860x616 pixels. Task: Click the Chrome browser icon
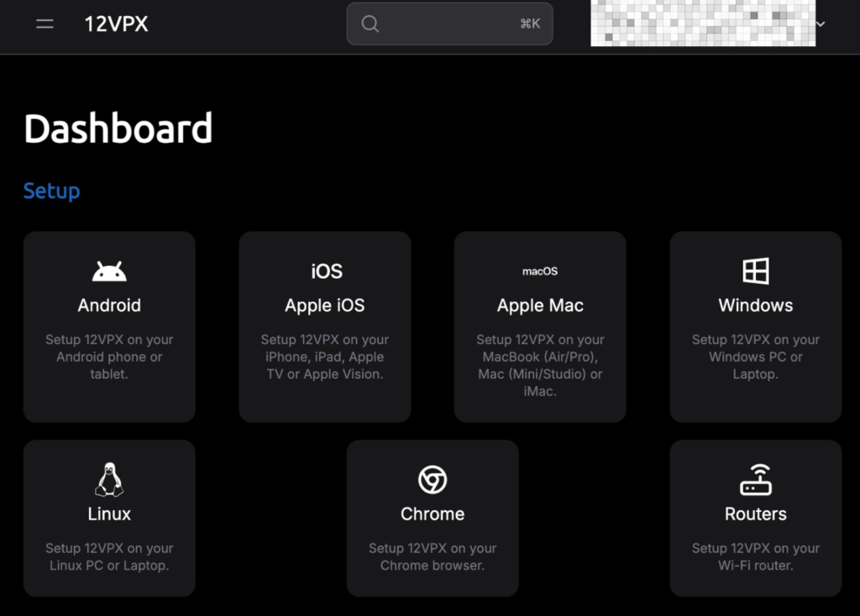point(433,480)
